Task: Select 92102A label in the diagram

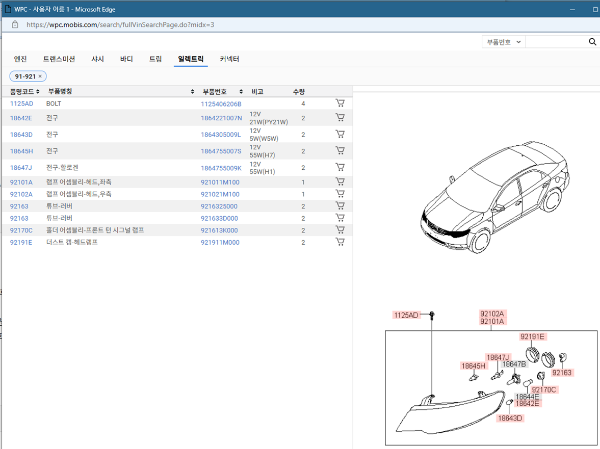Action: (492, 314)
